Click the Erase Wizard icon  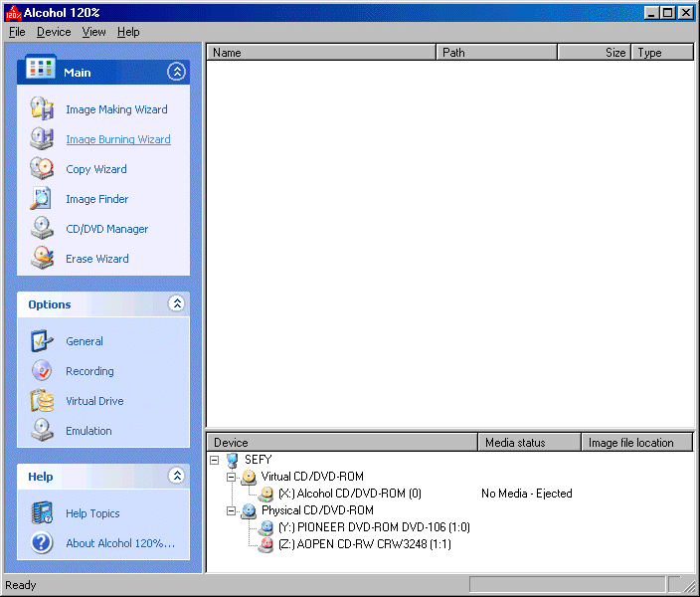tap(42, 259)
